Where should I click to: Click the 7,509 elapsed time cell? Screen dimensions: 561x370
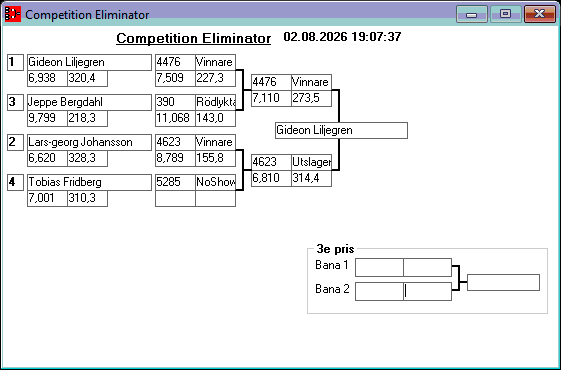click(x=175, y=78)
